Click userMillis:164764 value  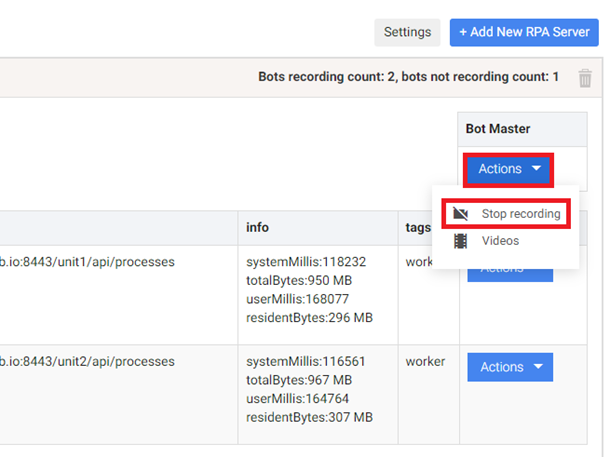point(297,399)
